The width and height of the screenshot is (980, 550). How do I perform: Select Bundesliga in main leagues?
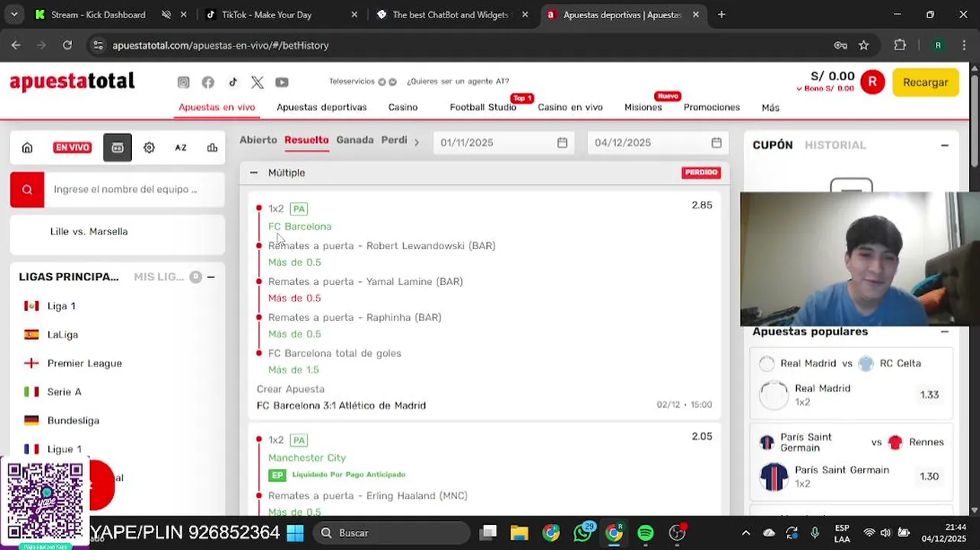click(x=73, y=421)
